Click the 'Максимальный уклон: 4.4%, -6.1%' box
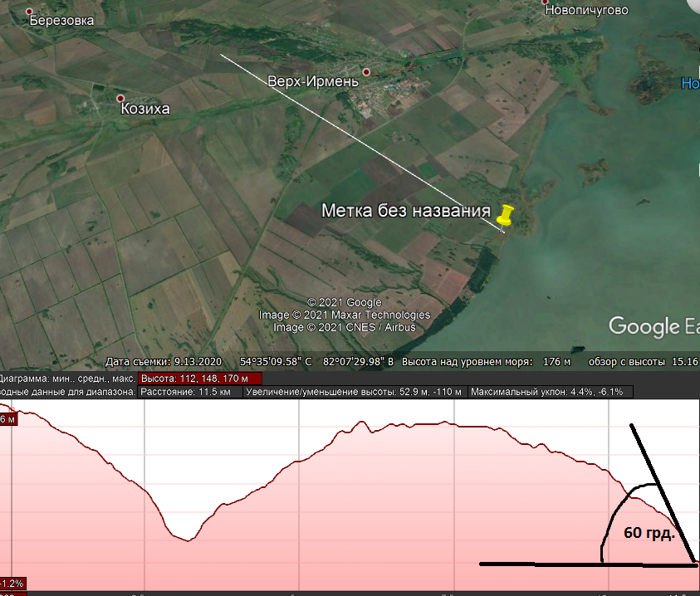Viewport: 700px width, 596px height. click(550, 392)
